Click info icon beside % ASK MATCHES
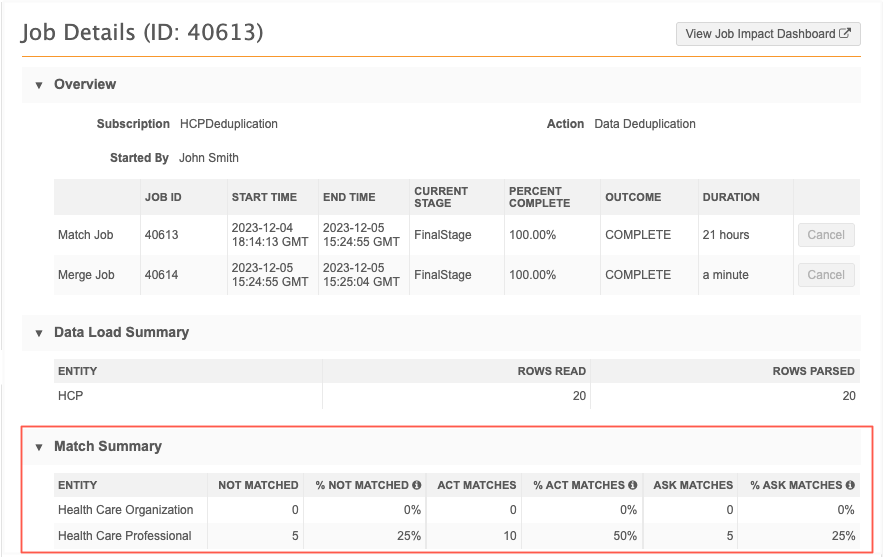883x558 pixels. 850,485
